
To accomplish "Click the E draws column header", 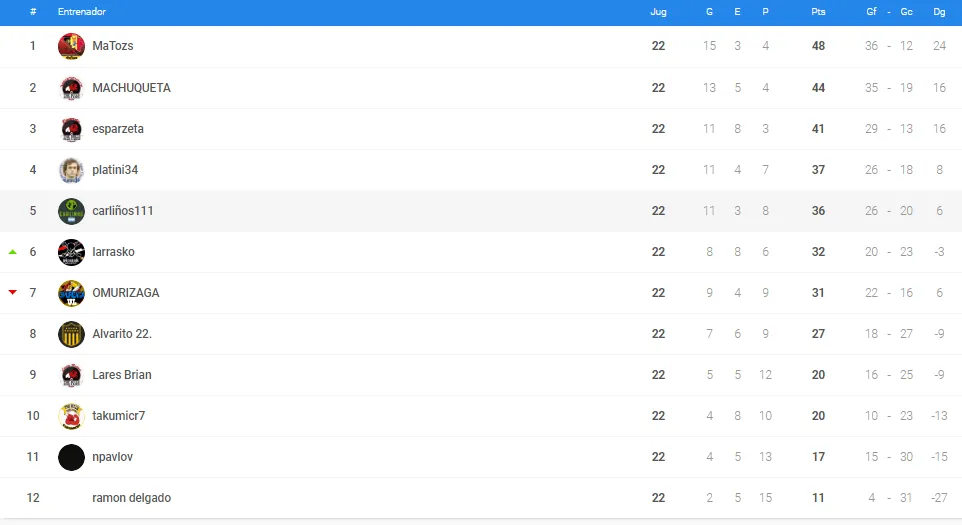I will click(x=737, y=12).
